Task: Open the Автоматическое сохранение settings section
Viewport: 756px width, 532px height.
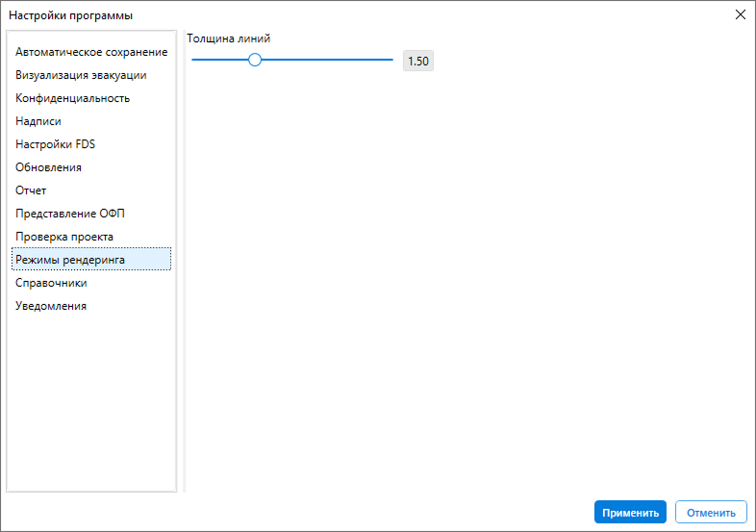Action: click(x=91, y=52)
